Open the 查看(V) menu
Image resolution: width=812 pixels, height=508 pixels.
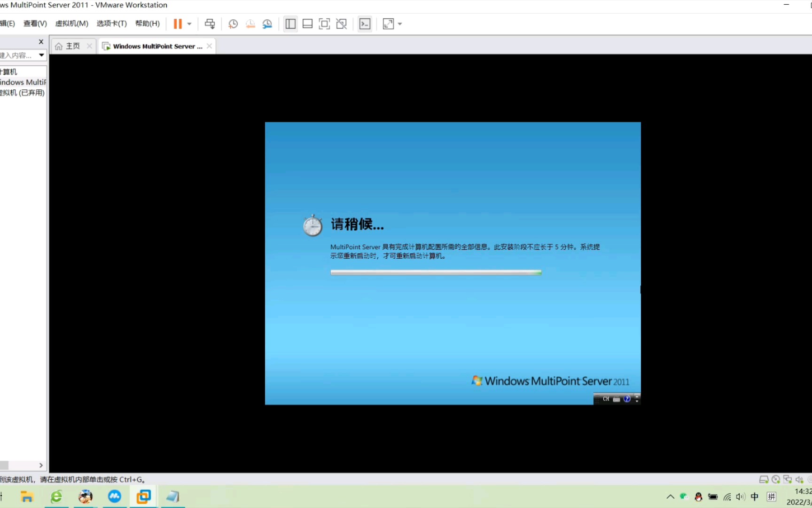point(35,24)
